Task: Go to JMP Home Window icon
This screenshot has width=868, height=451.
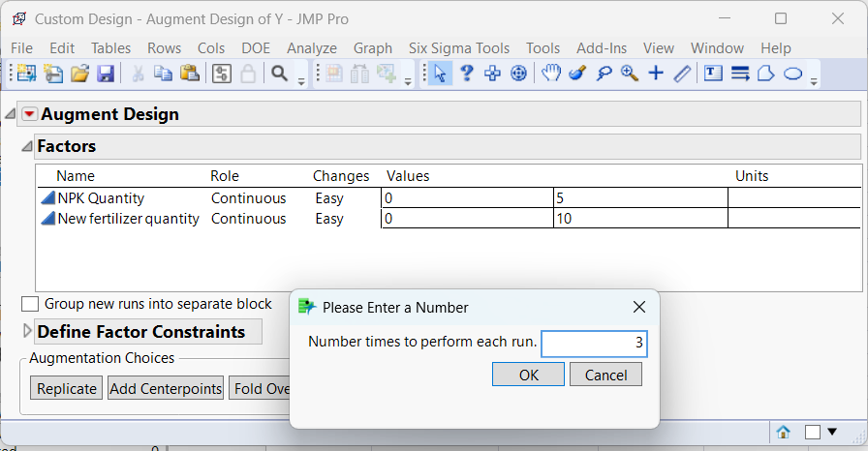Action: pos(783,432)
